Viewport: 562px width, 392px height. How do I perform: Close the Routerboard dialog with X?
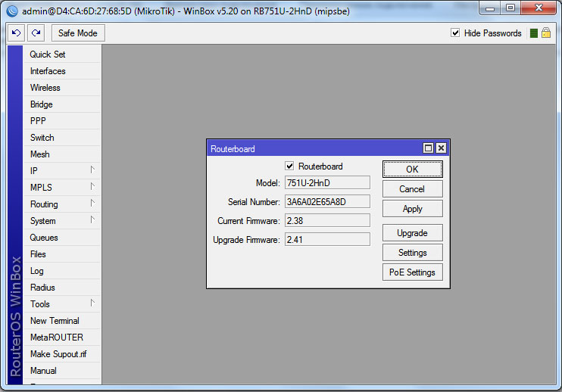pos(441,148)
